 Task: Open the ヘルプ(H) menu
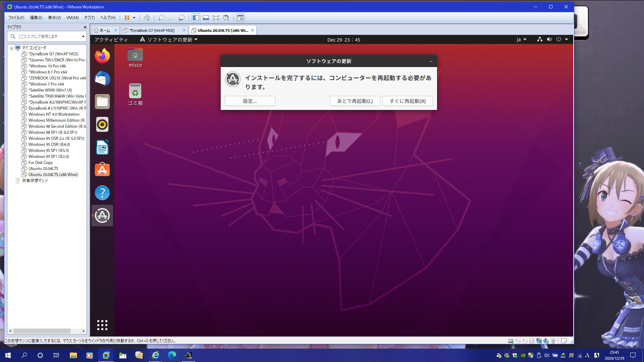tap(108, 18)
